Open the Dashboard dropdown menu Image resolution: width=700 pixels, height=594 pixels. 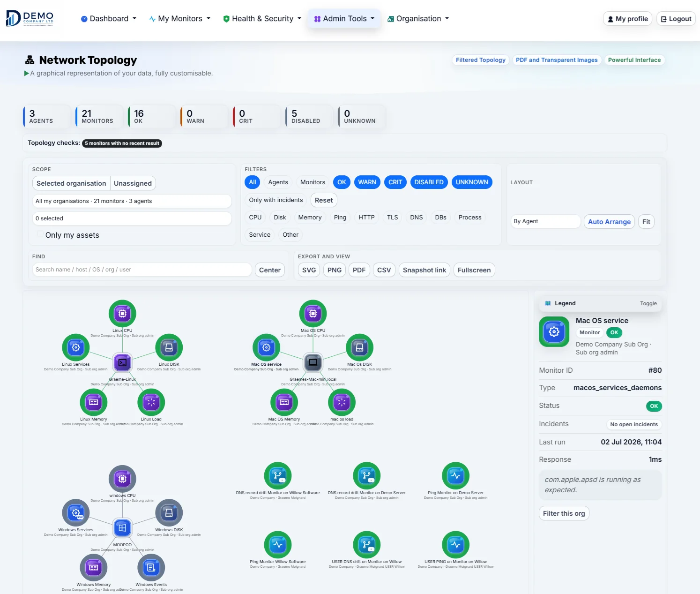[109, 19]
